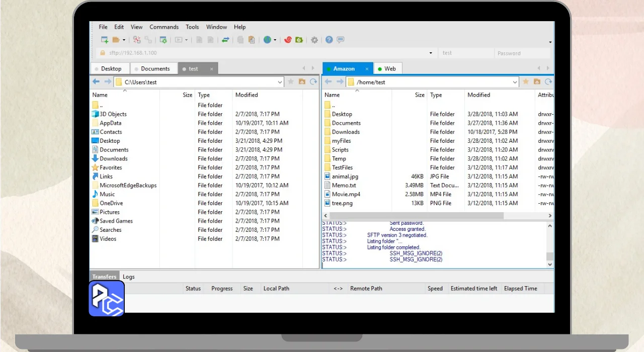The width and height of the screenshot is (644, 352).
Task: Sort remote files by Modified column
Action: point(478,95)
